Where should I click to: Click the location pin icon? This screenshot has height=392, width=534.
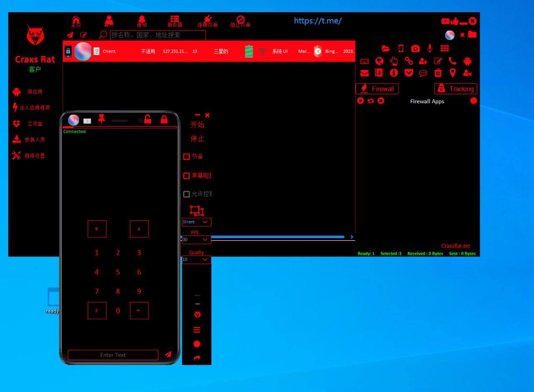pos(453,73)
